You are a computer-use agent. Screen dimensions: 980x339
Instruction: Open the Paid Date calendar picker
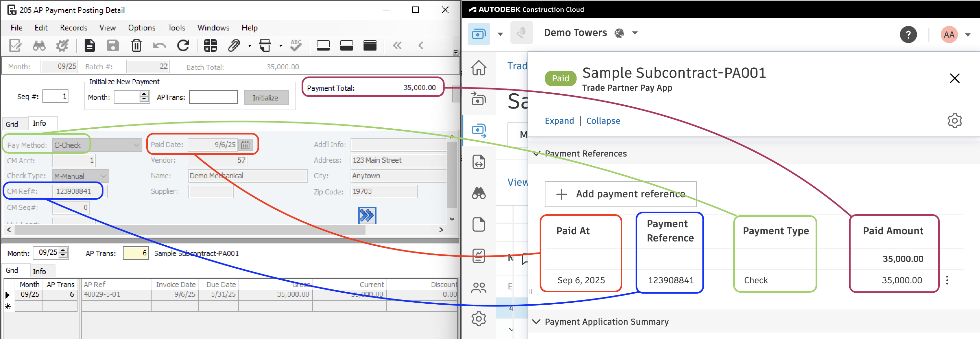(x=245, y=145)
